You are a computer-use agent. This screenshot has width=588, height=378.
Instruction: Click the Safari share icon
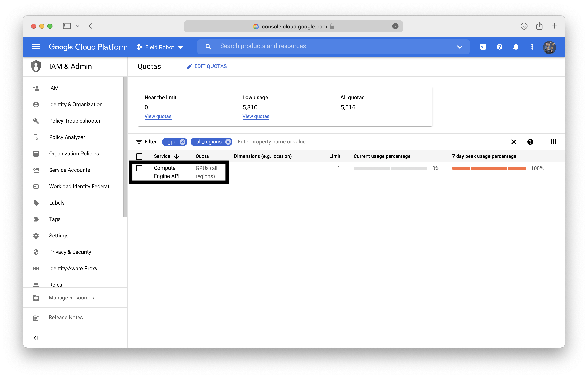click(x=539, y=26)
